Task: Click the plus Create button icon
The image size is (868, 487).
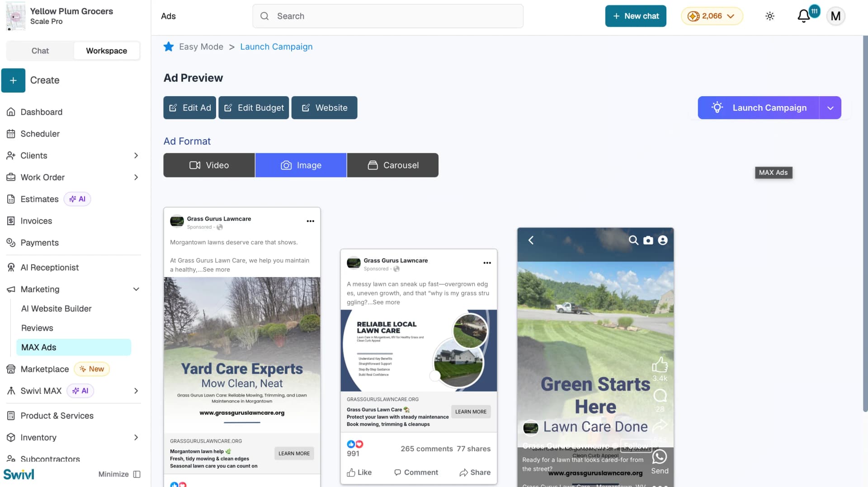Action: point(13,80)
